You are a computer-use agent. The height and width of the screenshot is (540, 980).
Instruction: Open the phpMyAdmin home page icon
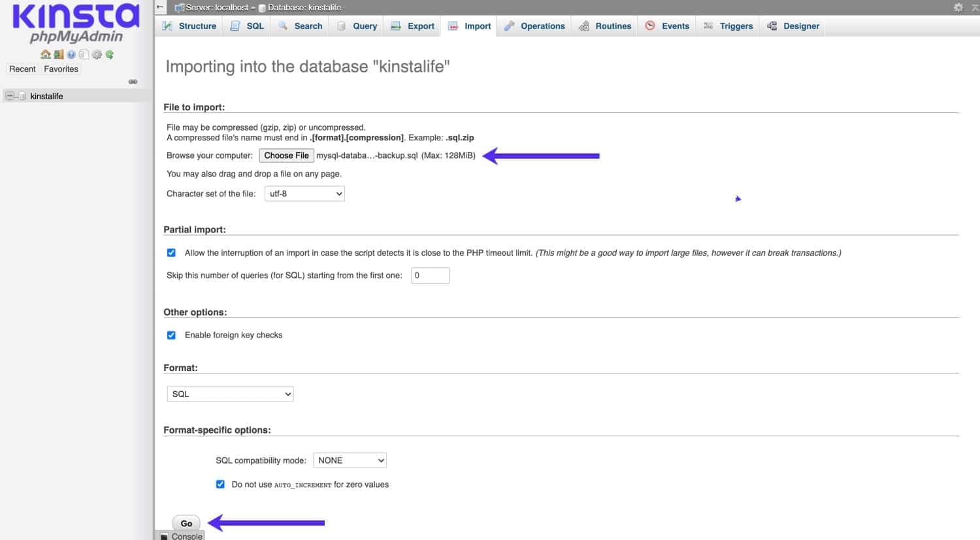pos(46,55)
